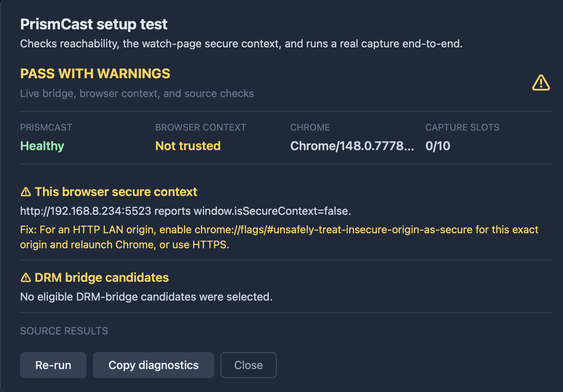The height and width of the screenshot is (392, 563).
Task: Click the 0/10 capture slots value
Action: pos(438,146)
